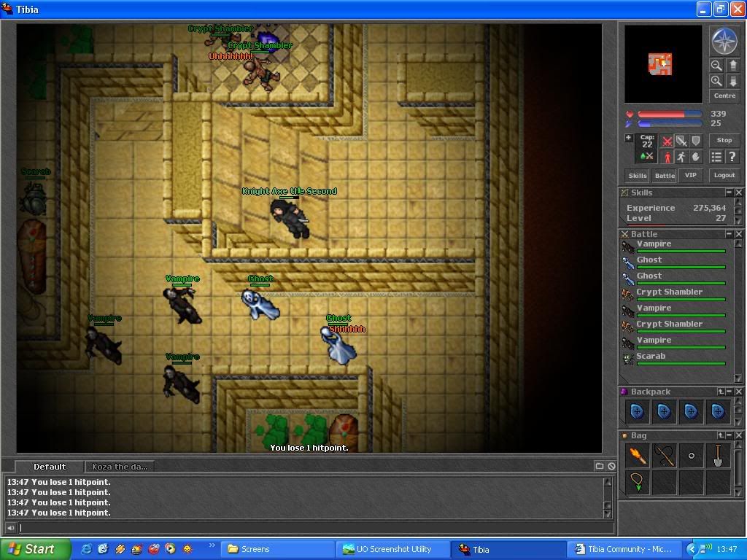
Task: Minimize the Battle panel
Action: pos(729,234)
